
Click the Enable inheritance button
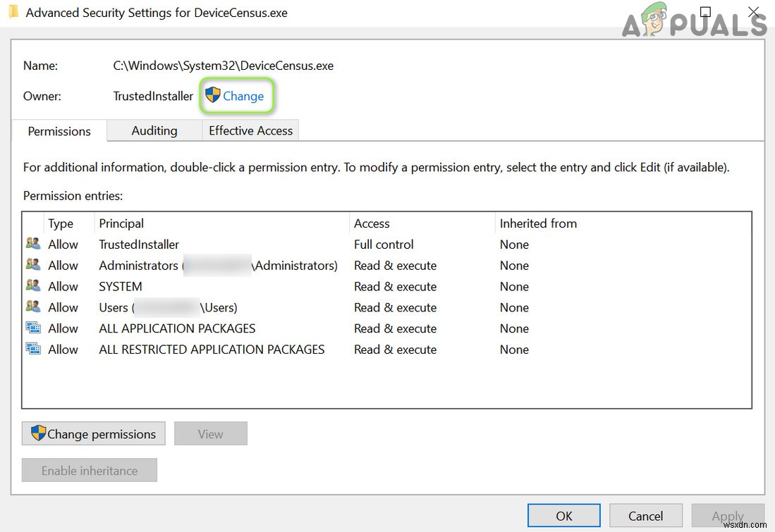pyautogui.click(x=90, y=470)
